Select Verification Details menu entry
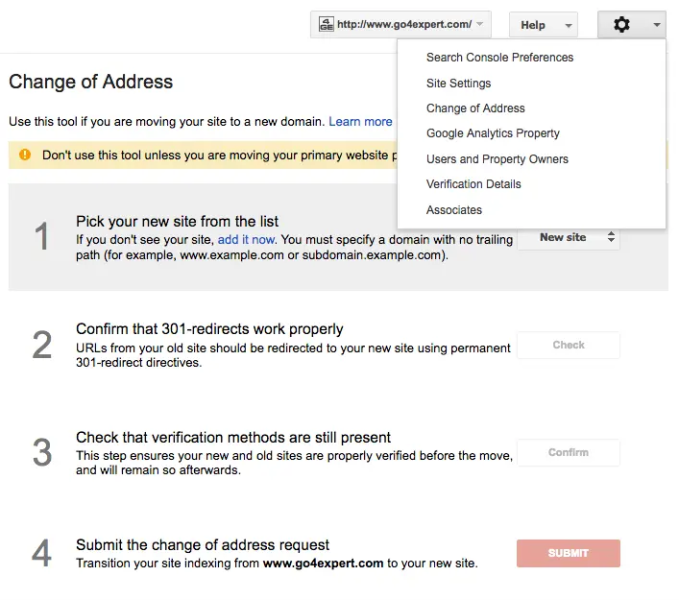679x600 pixels. click(473, 184)
